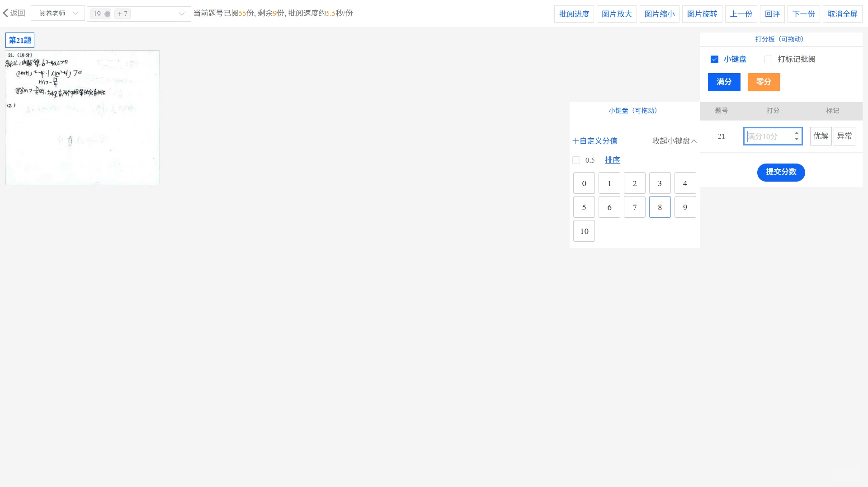Click 图片缩小 to shrink the answer image
The width and height of the screenshot is (868, 487).
point(659,14)
